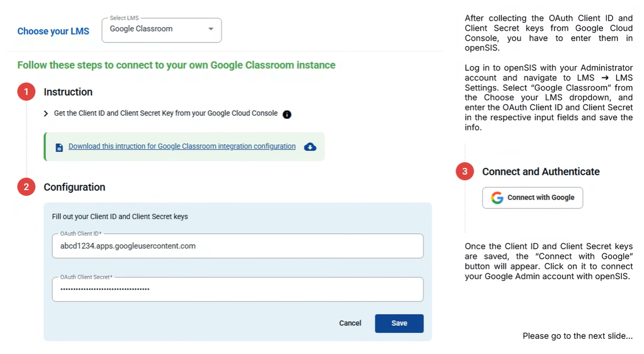Select the red step 3 circle
This screenshot has width=644, height=354.
[x=465, y=171]
